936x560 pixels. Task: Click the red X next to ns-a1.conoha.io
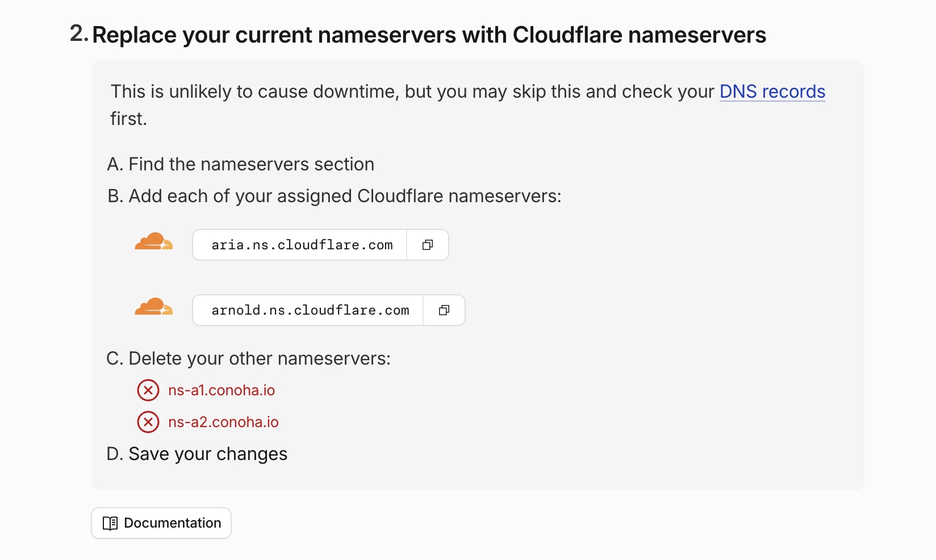click(148, 390)
